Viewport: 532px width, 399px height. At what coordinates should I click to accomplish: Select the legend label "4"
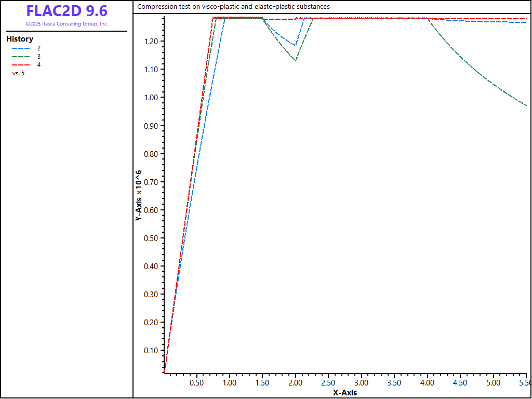point(39,64)
